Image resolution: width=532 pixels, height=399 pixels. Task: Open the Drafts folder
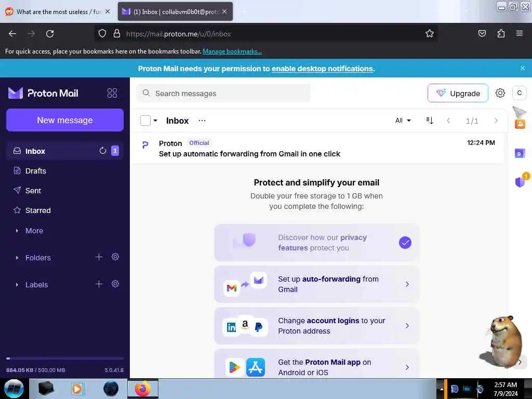tap(64, 170)
